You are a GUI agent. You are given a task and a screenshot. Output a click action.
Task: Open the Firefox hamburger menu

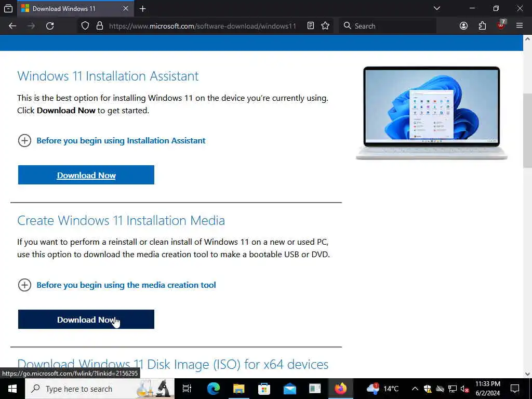pyautogui.click(x=520, y=26)
